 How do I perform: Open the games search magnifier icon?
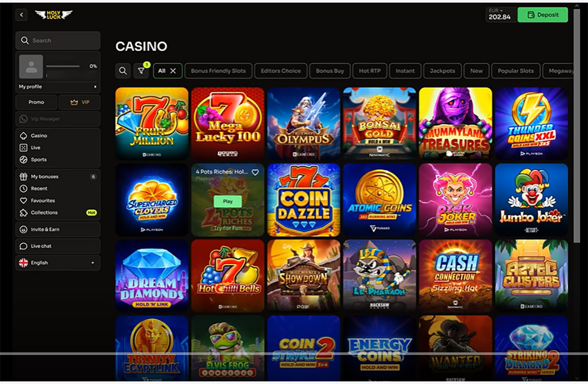click(x=122, y=71)
